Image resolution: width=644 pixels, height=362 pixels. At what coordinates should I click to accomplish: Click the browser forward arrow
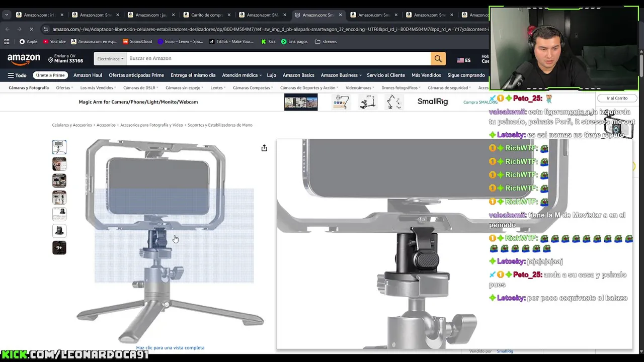click(x=19, y=29)
